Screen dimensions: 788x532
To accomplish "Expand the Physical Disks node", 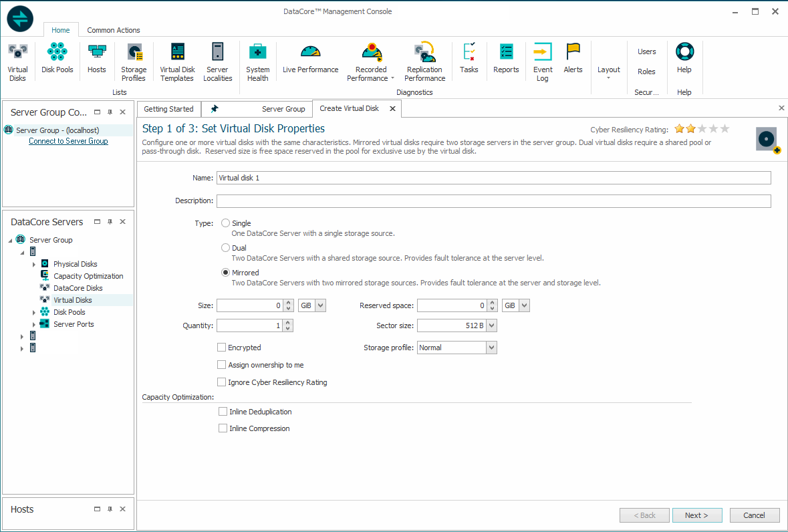I will [34, 264].
